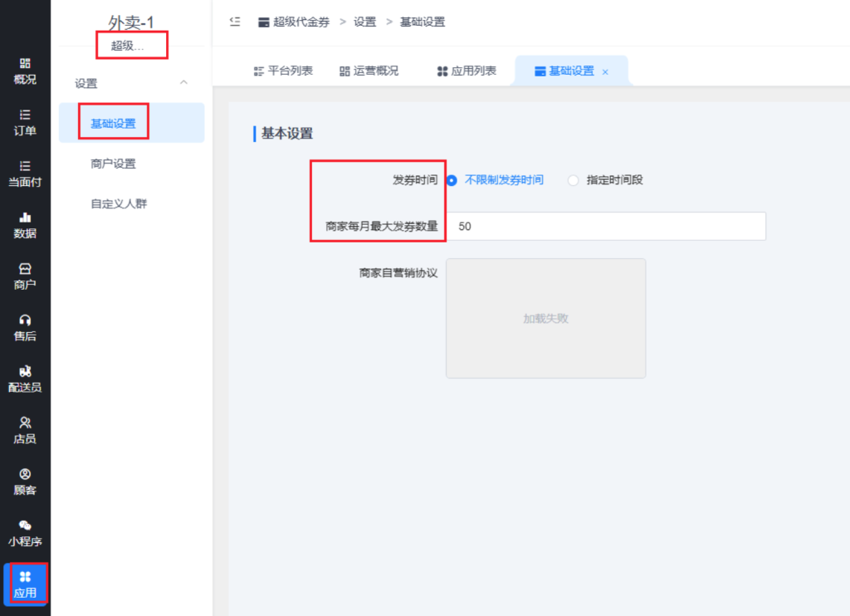Screen dimensions: 850x616
Task: Click the 商家每月最大发券数量 input field
Action: coord(605,226)
